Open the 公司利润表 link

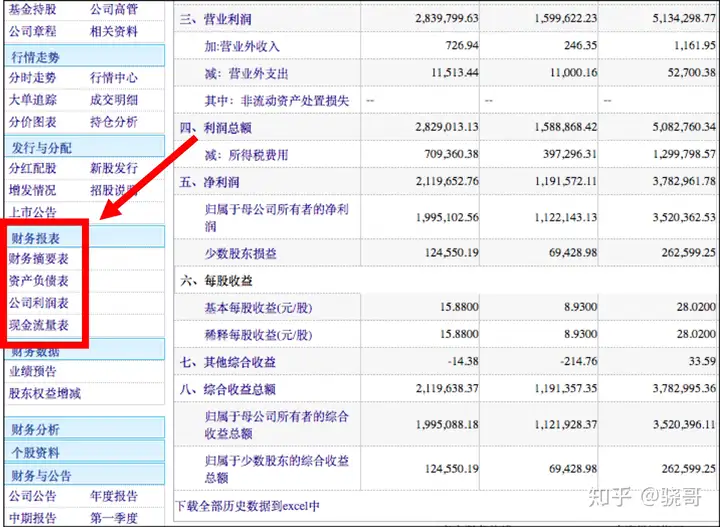[x=39, y=303]
